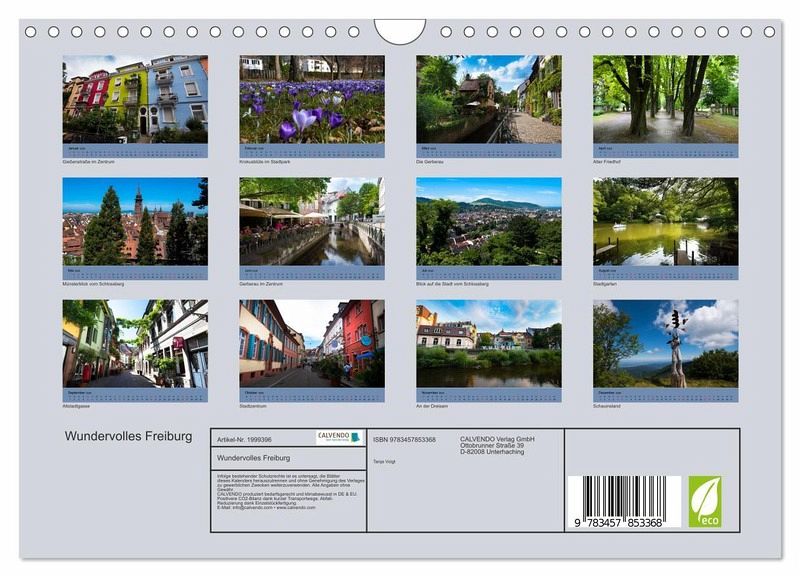Image resolution: width=800 pixels, height=577 pixels.
Task: Click the caption An der Dreisam
Action: [432, 406]
